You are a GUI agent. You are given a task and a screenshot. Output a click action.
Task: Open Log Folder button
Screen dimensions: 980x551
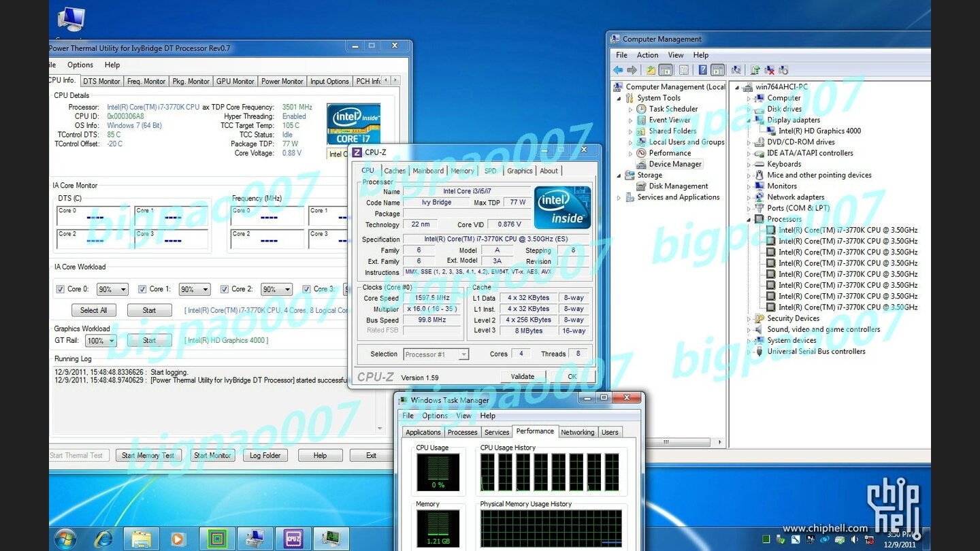[265, 456]
